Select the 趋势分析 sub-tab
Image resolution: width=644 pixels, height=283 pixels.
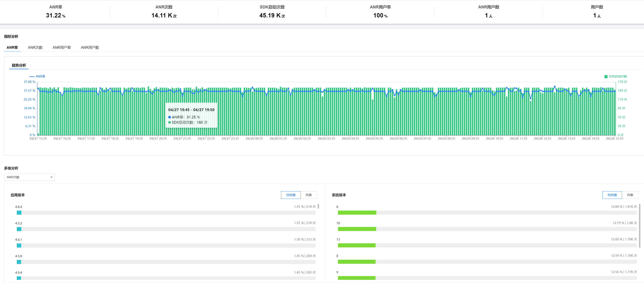tap(19, 65)
